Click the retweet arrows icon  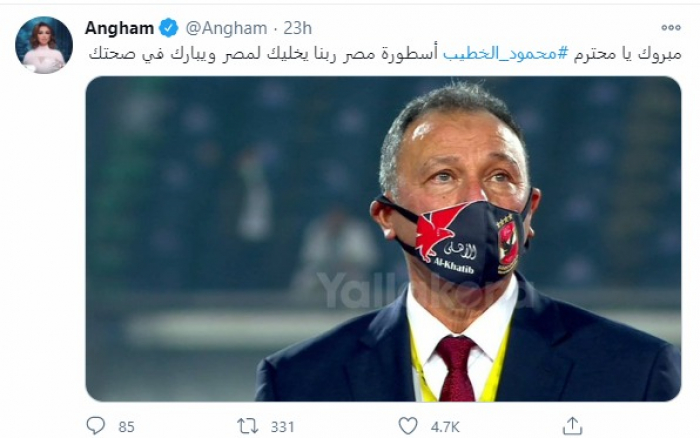coord(247,426)
